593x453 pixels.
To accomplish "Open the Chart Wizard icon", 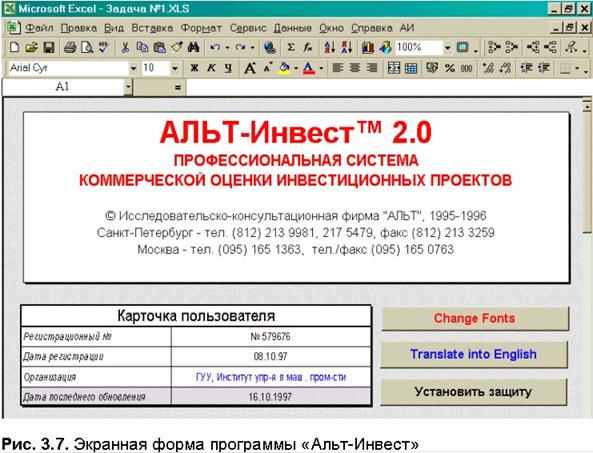I will 368,48.
